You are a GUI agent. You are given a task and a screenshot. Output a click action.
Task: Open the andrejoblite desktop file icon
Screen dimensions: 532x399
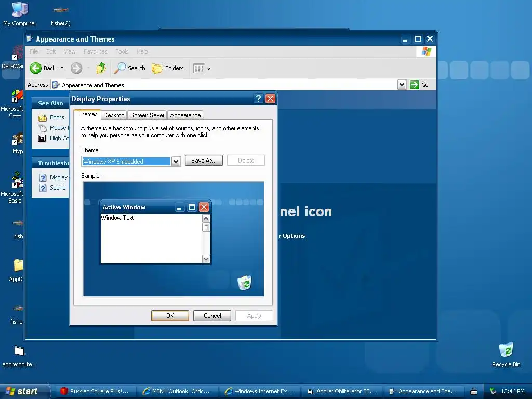(20, 355)
